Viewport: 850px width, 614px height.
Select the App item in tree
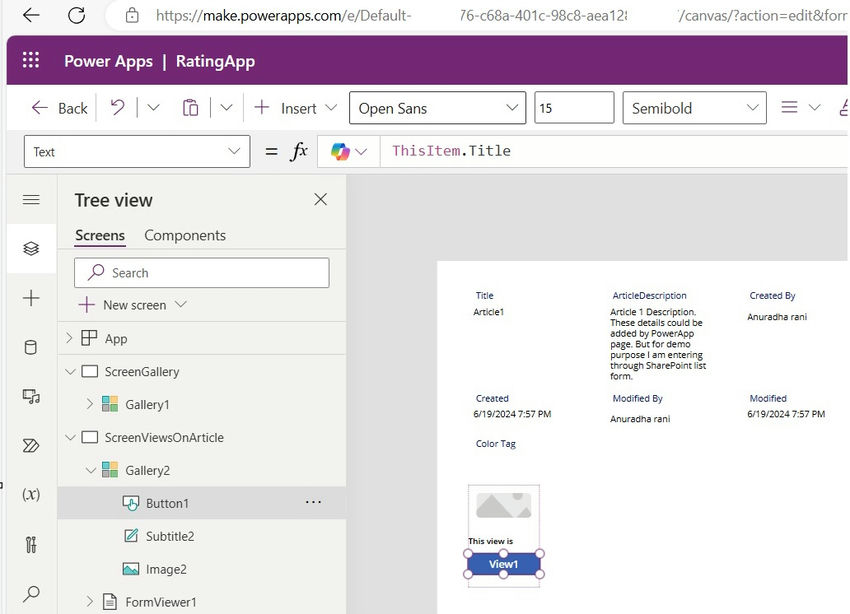click(116, 339)
